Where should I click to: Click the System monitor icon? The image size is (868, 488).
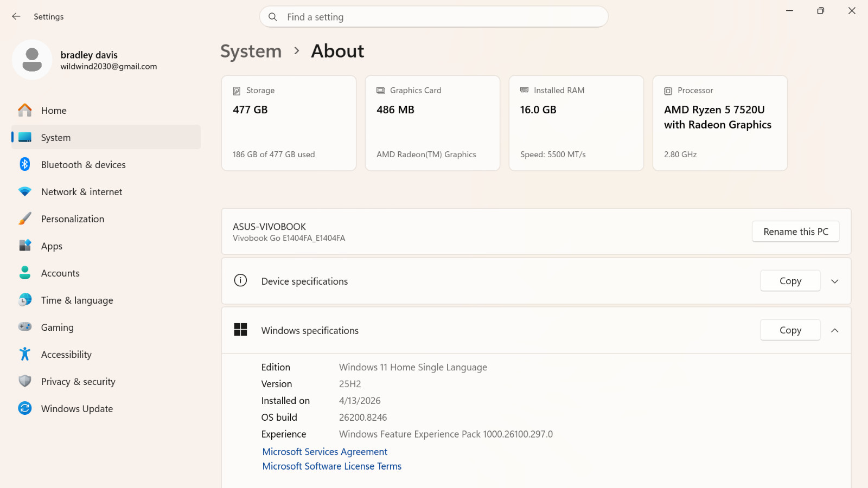25,137
